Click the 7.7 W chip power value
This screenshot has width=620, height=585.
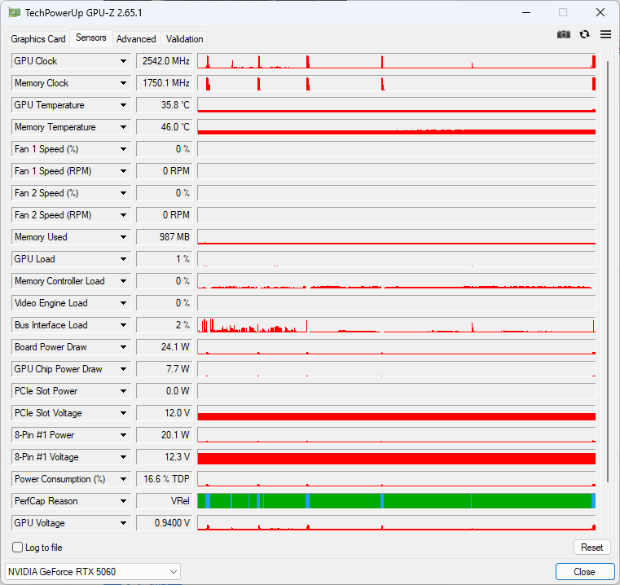pos(164,369)
